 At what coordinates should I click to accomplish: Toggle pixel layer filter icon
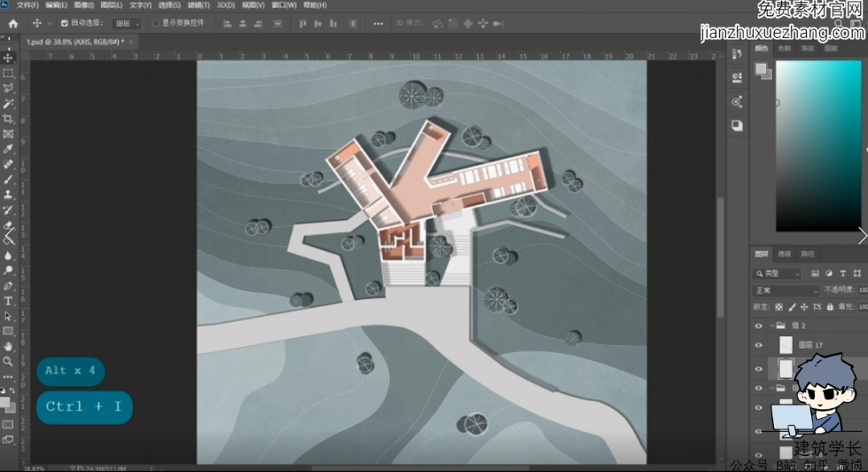click(815, 273)
